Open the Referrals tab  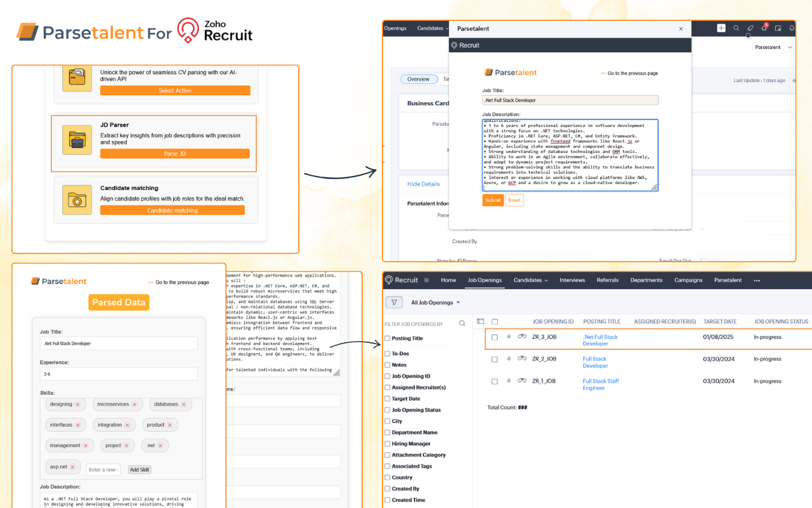pos(608,280)
